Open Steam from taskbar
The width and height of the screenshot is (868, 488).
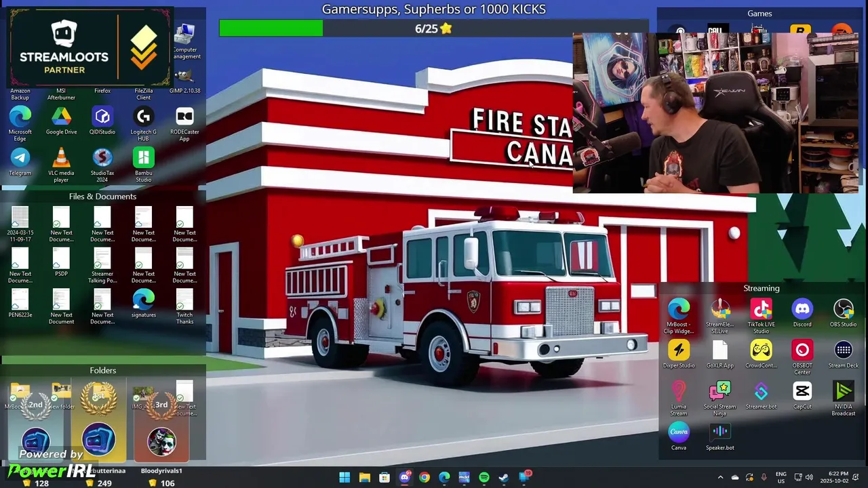click(504, 477)
